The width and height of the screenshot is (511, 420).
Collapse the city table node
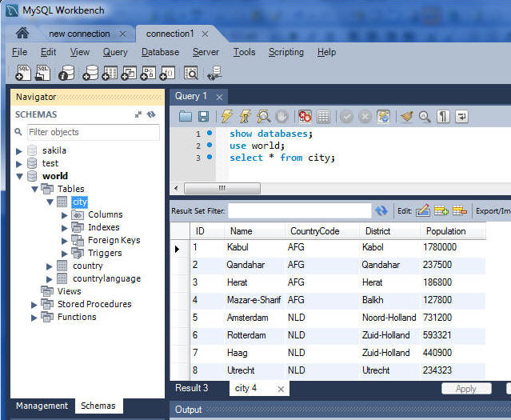(x=50, y=202)
